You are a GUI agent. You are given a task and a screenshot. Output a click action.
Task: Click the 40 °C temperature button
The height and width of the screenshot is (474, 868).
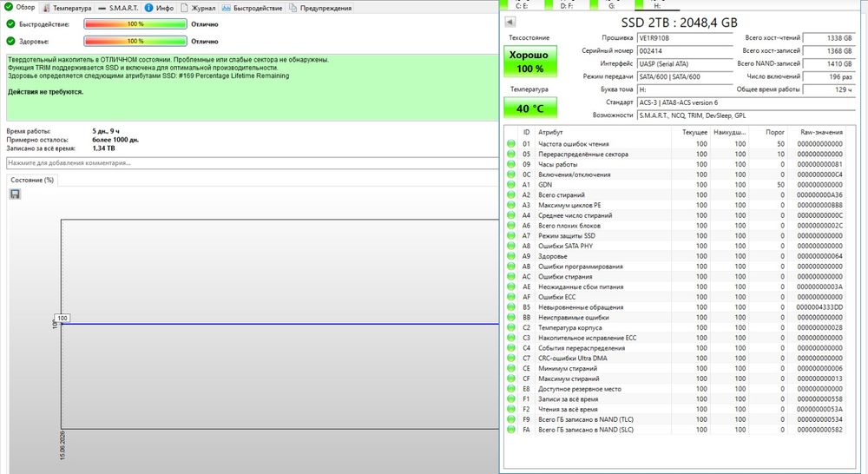[529, 108]
